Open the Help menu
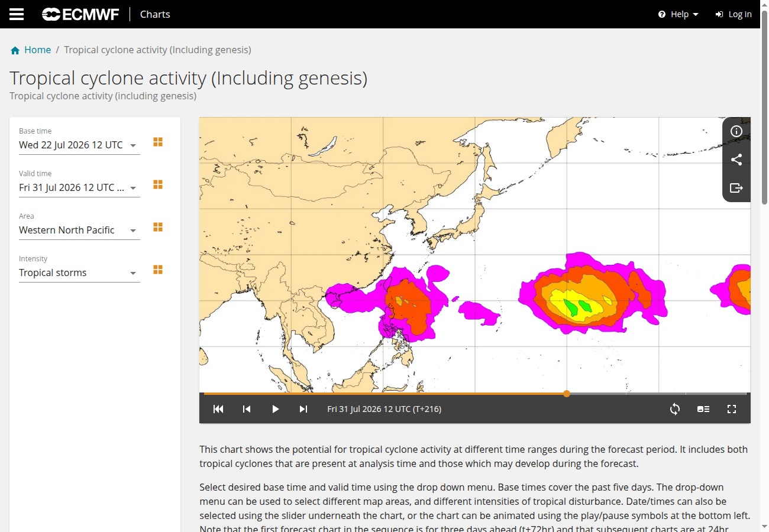Viewport: 769px width, 532px height. click(678, 14)
